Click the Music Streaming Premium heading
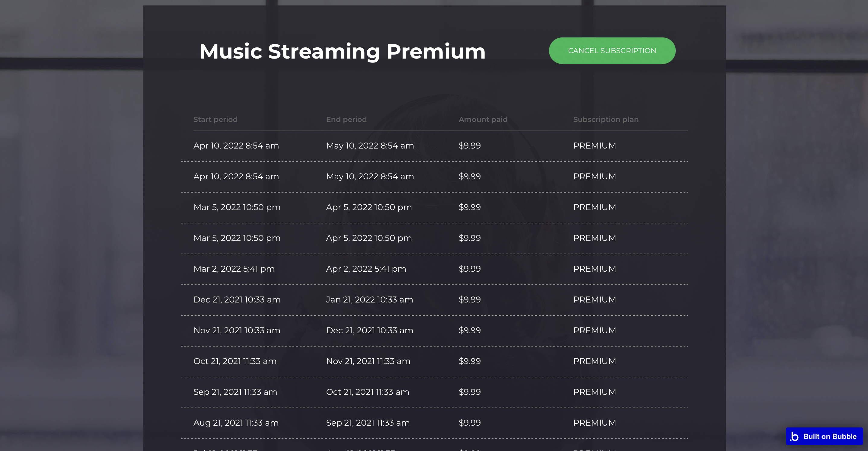This screenshot has width=868, height=451. (342, 52)
